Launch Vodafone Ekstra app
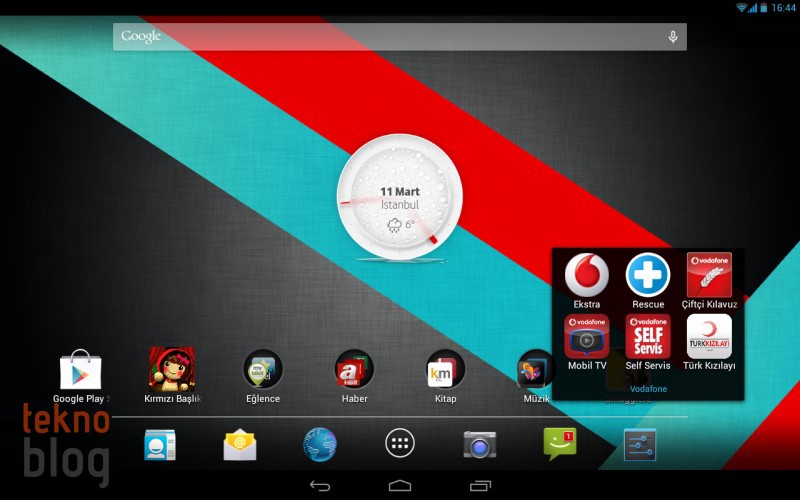The width and height of the screenshot is (800, 500). 587,275
